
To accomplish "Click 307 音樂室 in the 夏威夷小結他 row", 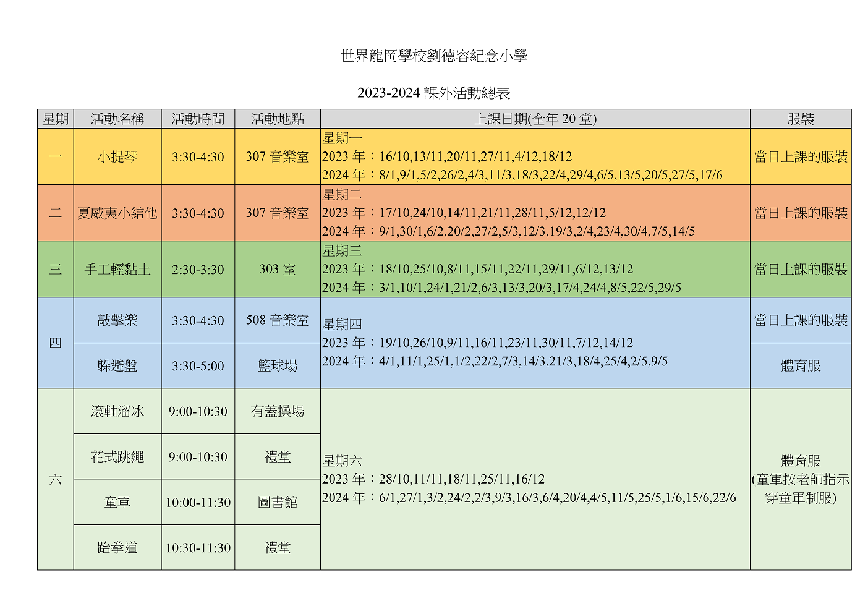I will [x=278, y=213].
